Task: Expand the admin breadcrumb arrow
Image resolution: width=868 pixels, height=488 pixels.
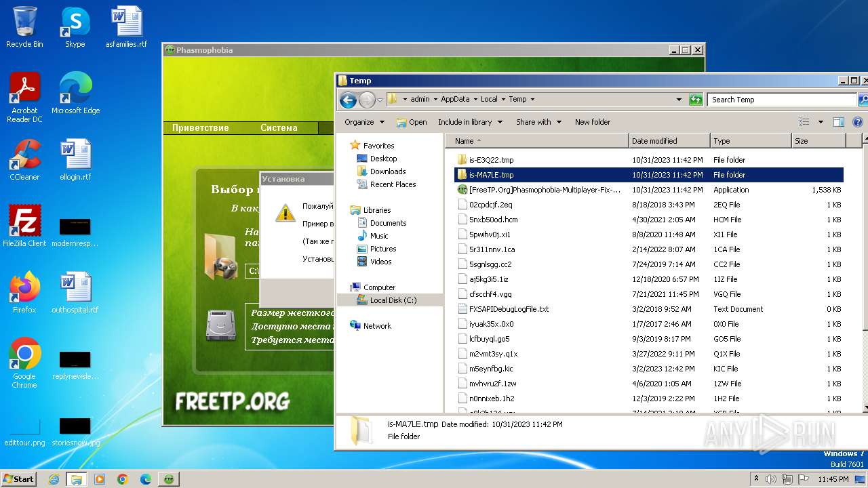Action: pyautogui.click(x=435, y=99)
